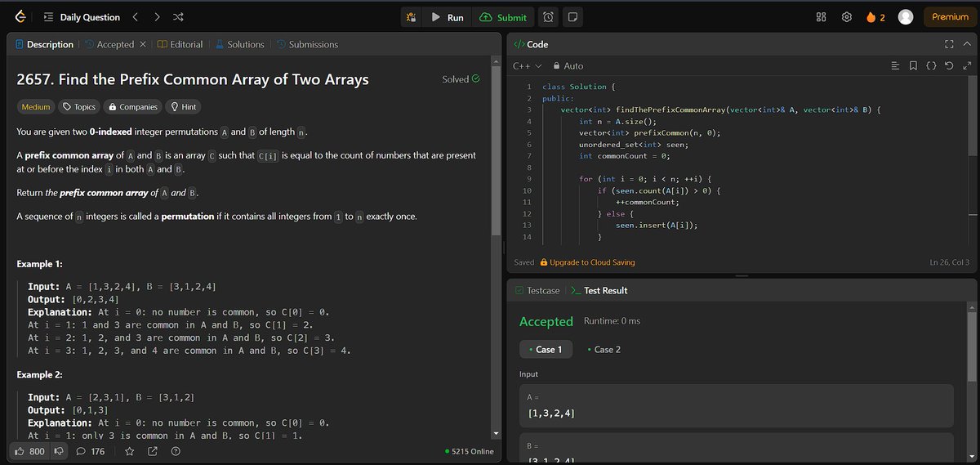Viewport: 980px width, 465px height.
Task: Expand the editor to full screen arrows
Action: tap(968, 65)
